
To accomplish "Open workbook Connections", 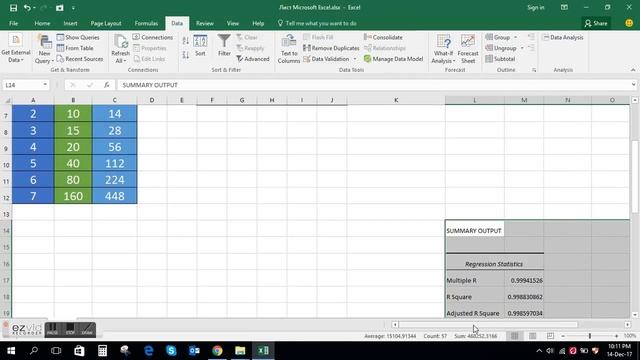I will pyautogui.click(x=153, y=37).
